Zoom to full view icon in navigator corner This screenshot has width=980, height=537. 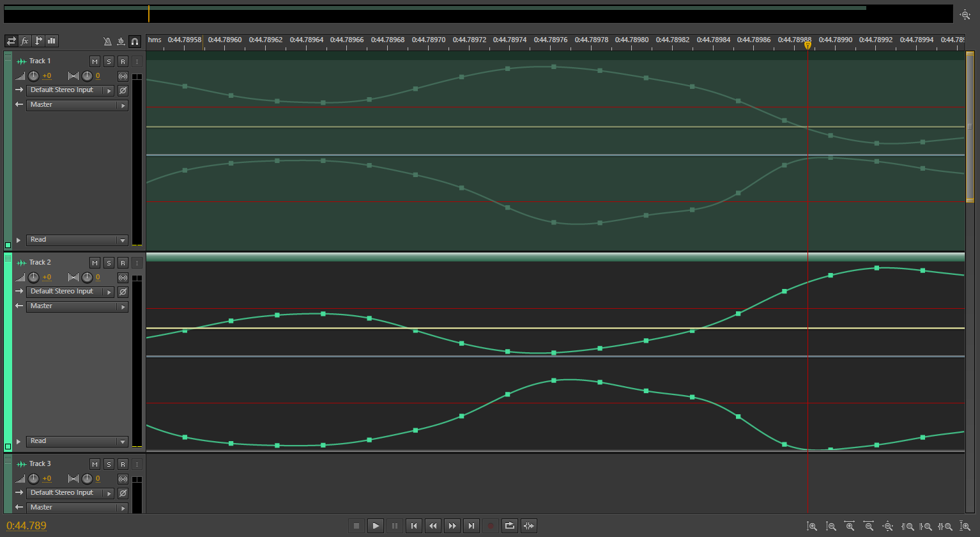pyautogui.click(x=965, y=14)
